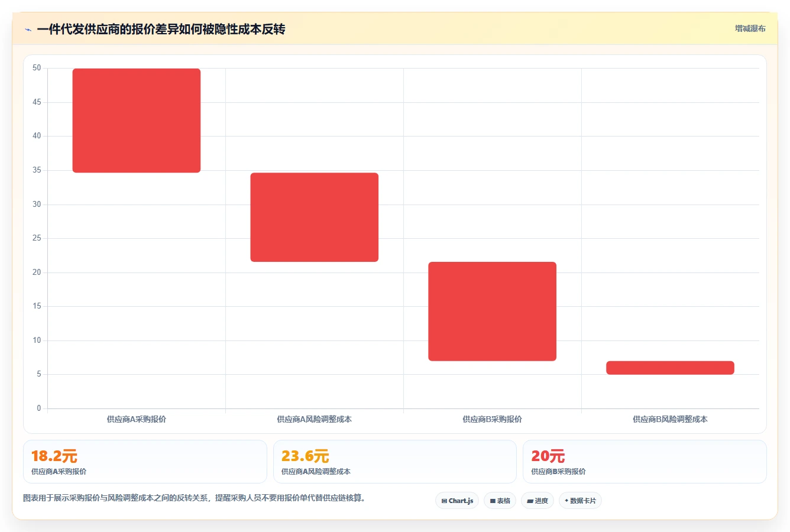Select the 进度 tag chip

pos(538,501)
